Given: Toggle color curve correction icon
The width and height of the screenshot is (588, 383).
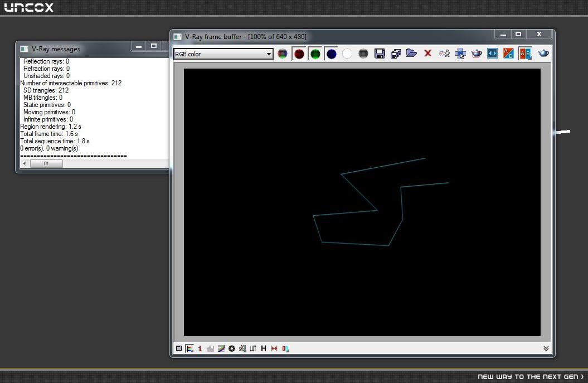Looking at the screenshot, I should 221,348.
